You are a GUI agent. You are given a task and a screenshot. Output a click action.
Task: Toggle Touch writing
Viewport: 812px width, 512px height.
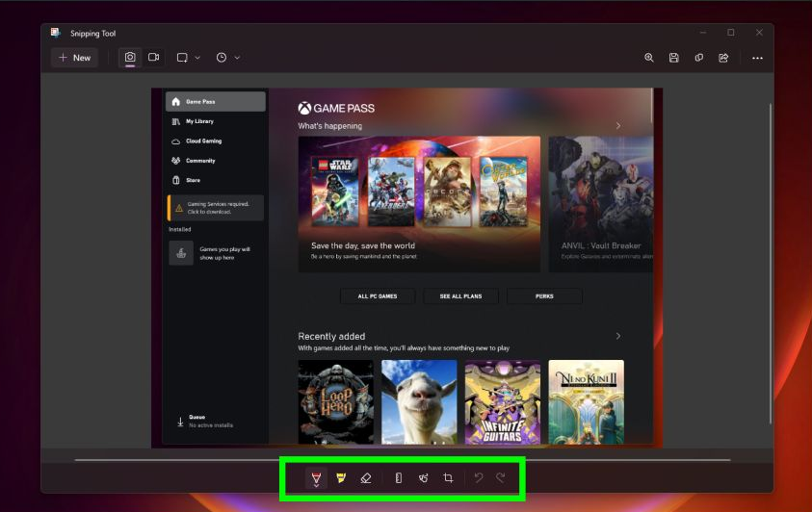coord(423,478)
